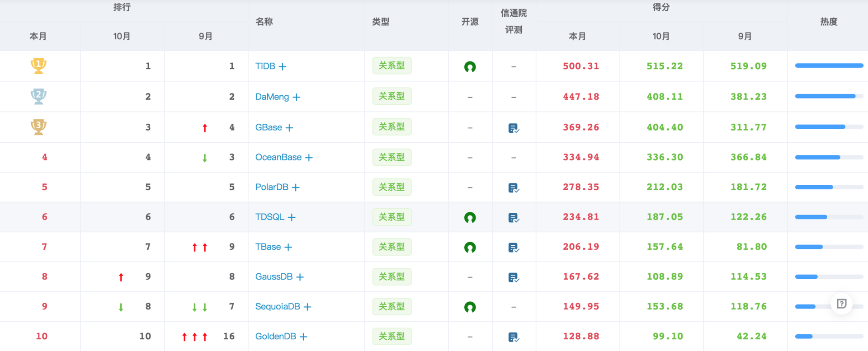Click the 信通院 评测 column header
This screenshot has width=868, height=351.
tap(514, 21)
